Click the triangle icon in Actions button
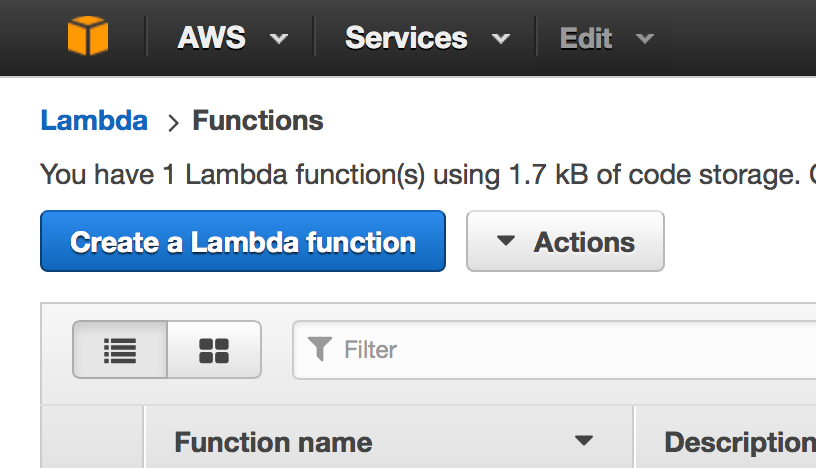This screenshot has width=816, height=468. 506,241
